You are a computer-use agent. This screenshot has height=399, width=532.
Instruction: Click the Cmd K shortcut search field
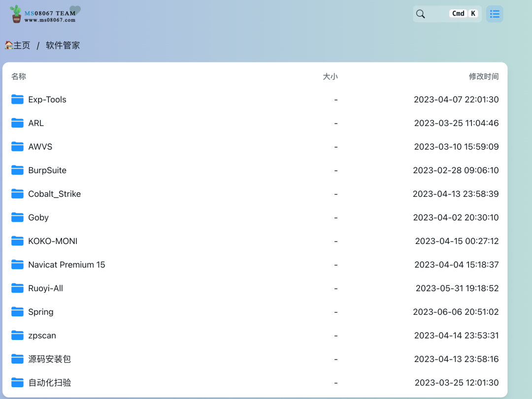(447, 14)
